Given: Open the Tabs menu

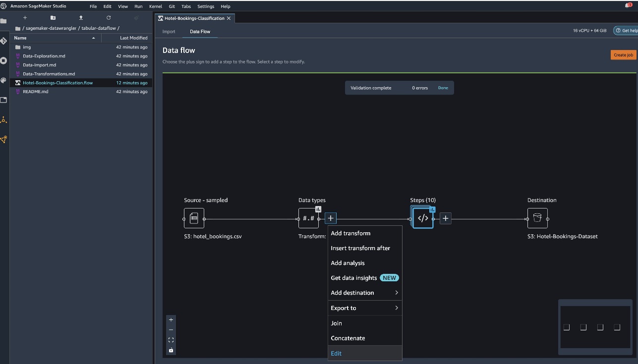Looking at the screenshot, I should pos(186,6).
